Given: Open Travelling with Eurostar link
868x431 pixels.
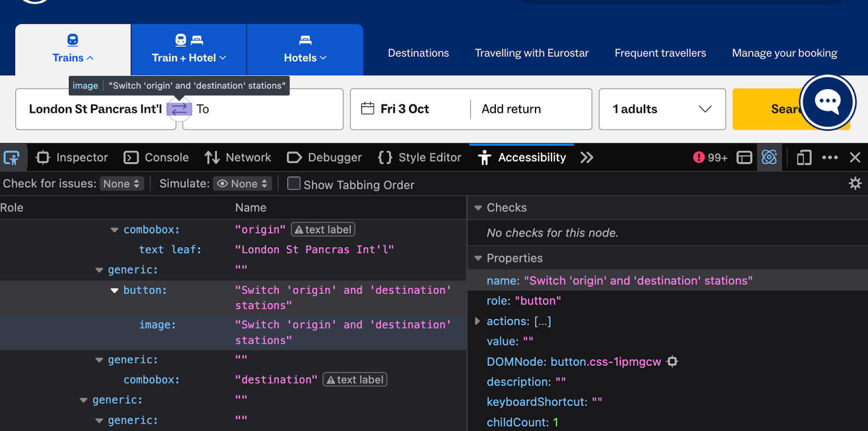Looking at the screenshot, I should coord(532,53).
